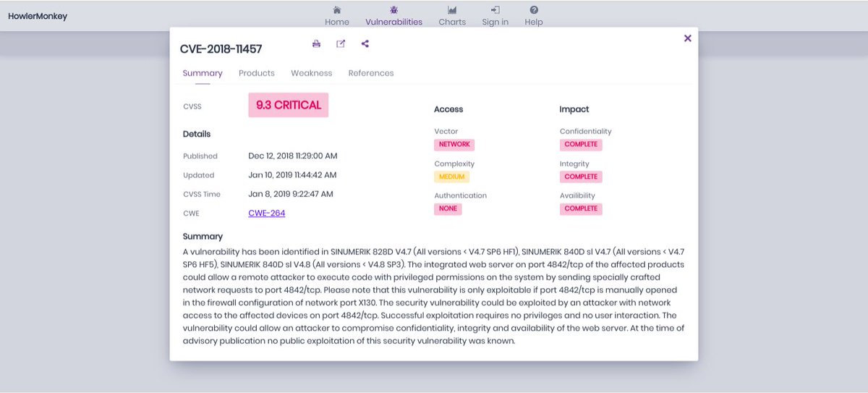The width and height of the screenshot is (868, 393).
Task: Click the HowlerMonkey brand link
Action: pyautogui.click(x=38, y=16)
